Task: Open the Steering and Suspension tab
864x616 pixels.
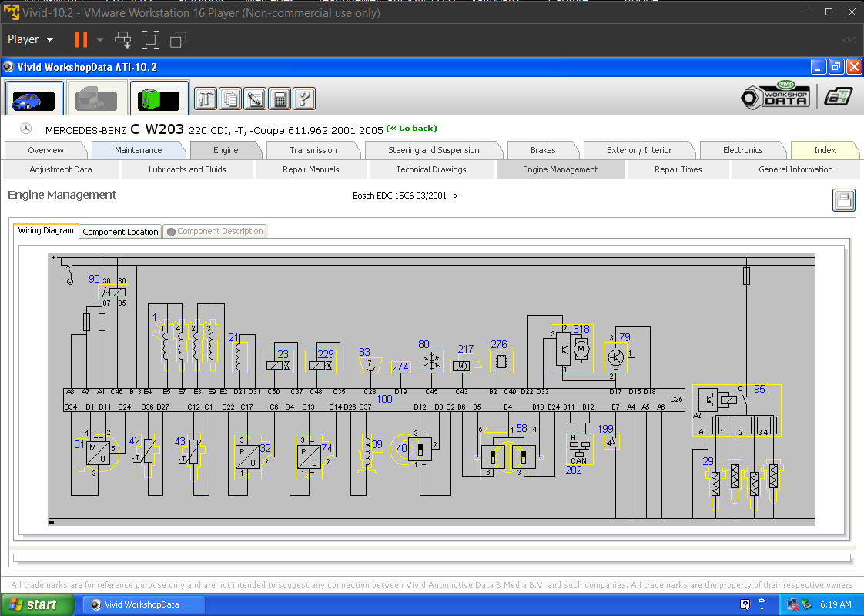Action: [434, 150]
